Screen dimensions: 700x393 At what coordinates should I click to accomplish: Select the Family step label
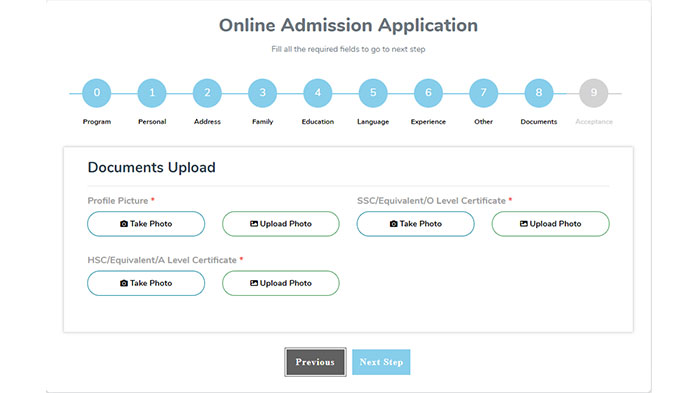coord(262,121)
